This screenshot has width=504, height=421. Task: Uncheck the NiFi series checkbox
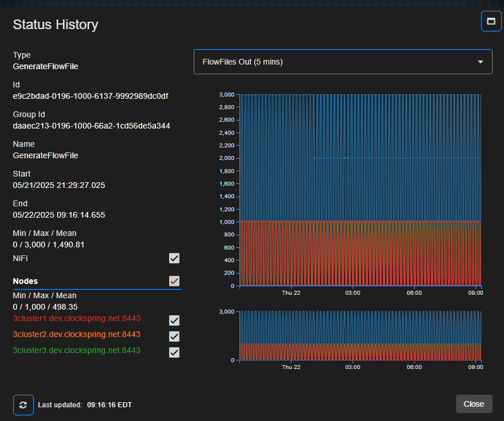174,258
